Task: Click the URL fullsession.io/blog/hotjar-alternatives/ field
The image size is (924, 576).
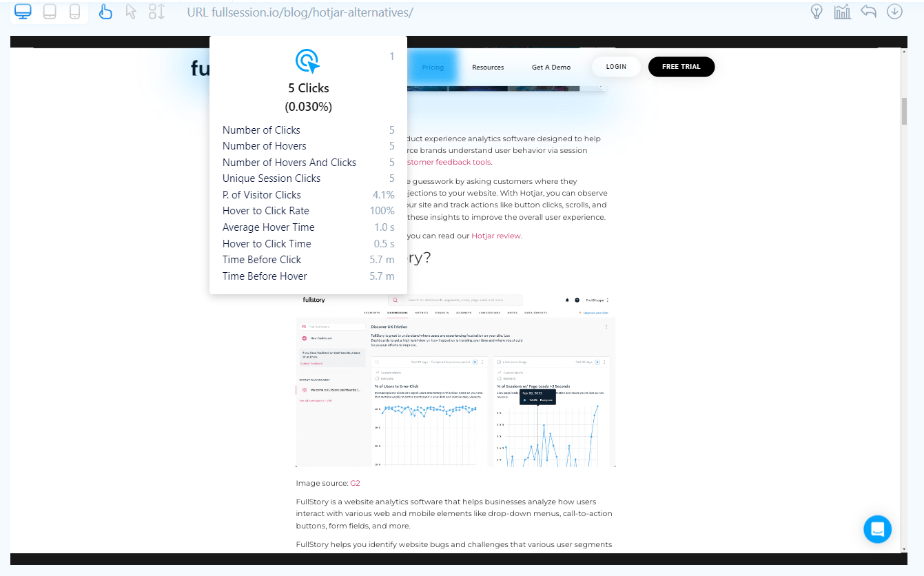Action: 300,12
